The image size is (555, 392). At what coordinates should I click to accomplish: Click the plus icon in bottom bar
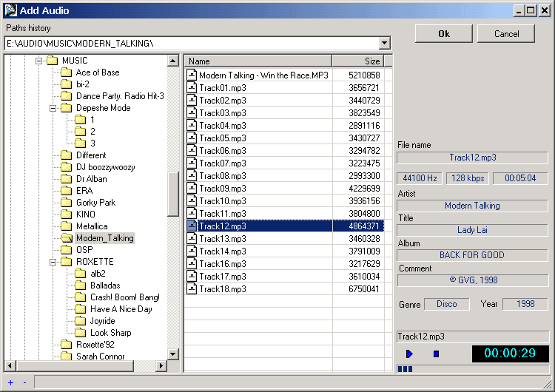click(10, 382)
